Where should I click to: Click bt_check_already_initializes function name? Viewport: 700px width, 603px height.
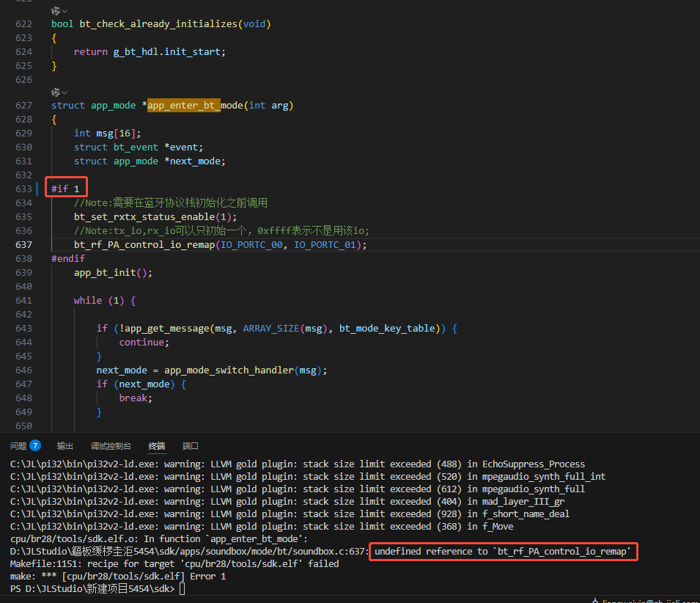pyautogui.click(x=158, y=24)
